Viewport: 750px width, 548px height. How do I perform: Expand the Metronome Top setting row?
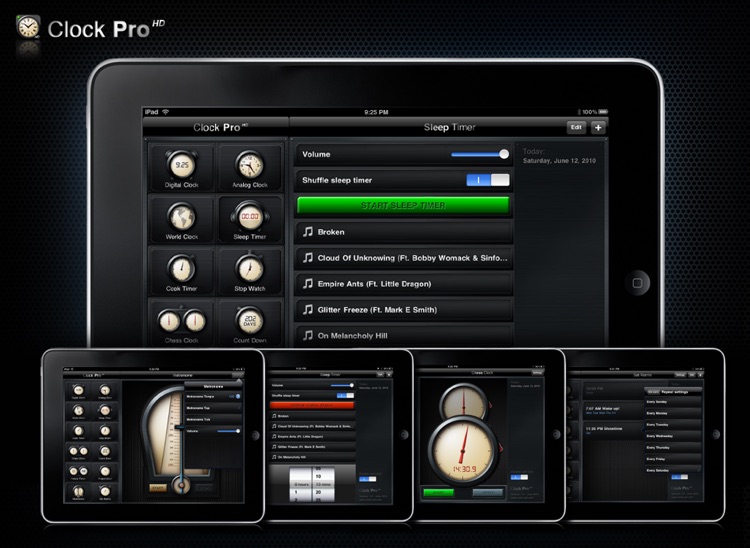[213, 408]
